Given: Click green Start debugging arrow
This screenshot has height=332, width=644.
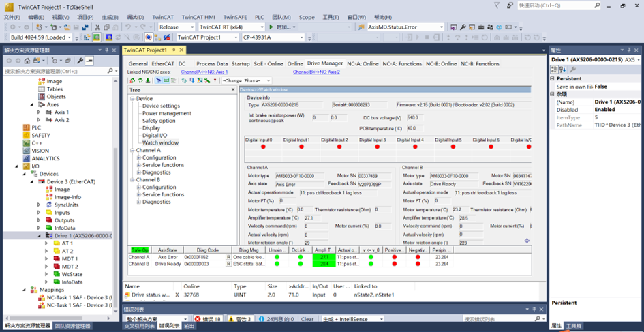Looking at the screenshot, I should (271, 27).
